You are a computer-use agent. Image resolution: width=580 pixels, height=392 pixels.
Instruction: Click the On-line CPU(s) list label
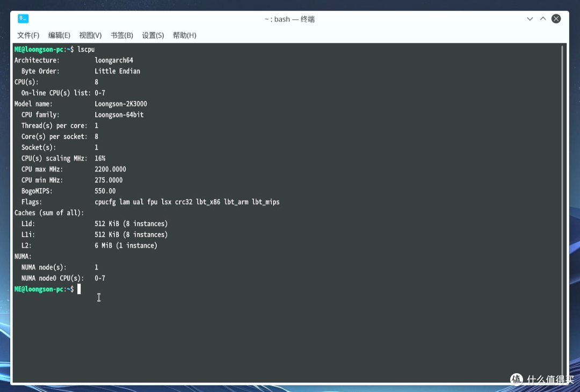56,93
